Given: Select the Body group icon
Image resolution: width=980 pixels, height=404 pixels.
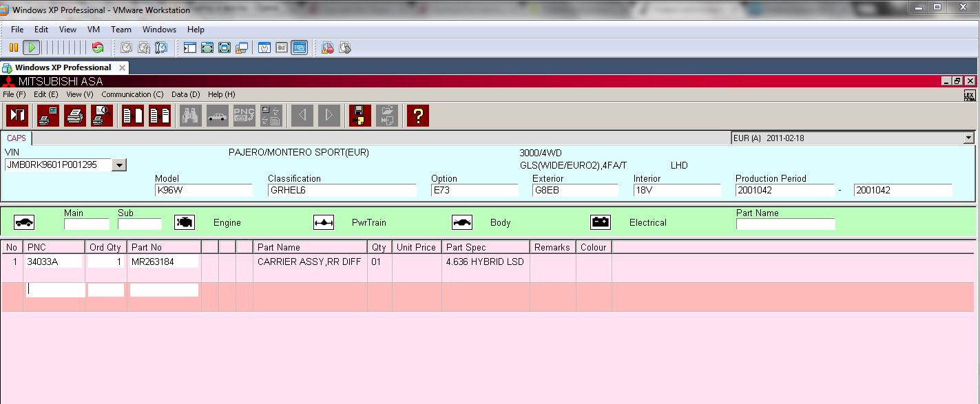Looking at the screenshot, I should [x=461, y=222].
